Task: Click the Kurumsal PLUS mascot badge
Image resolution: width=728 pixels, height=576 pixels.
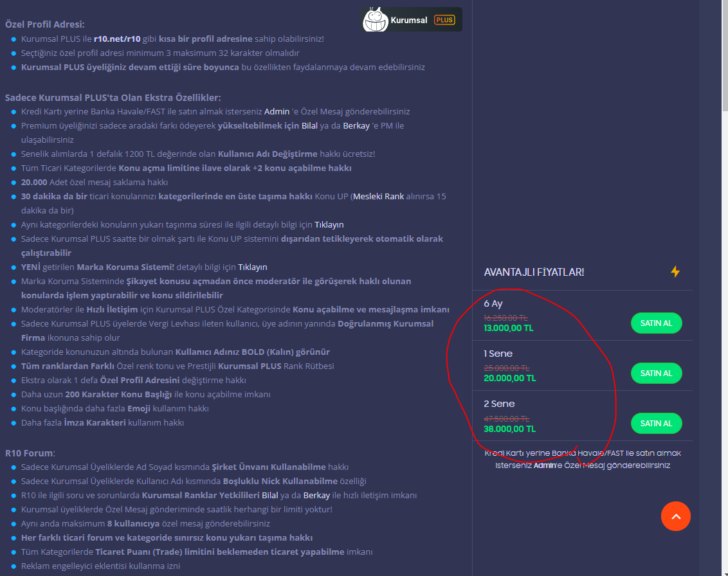Action: tap(412, 19)
